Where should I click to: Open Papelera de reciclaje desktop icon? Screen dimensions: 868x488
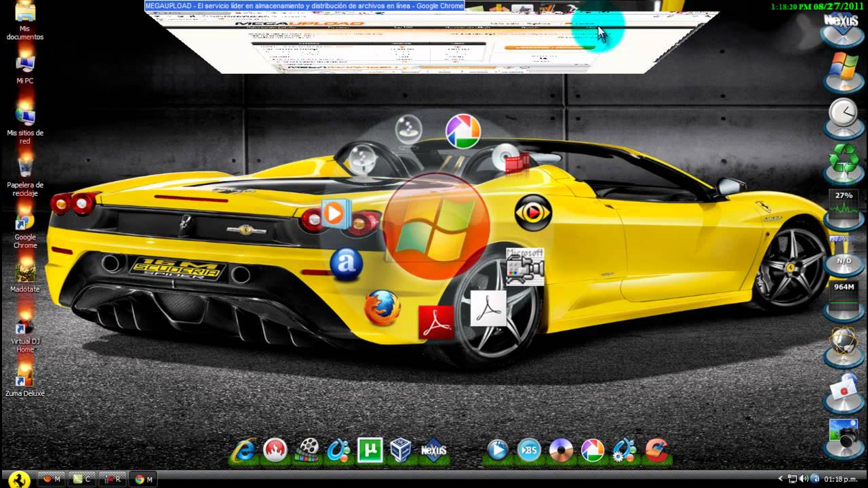pos(25,178)
